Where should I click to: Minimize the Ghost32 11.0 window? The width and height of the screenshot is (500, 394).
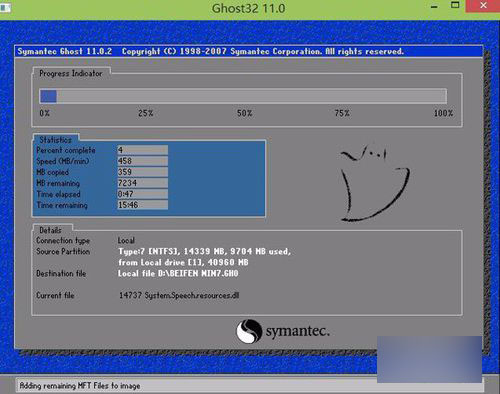click(434, 7)
